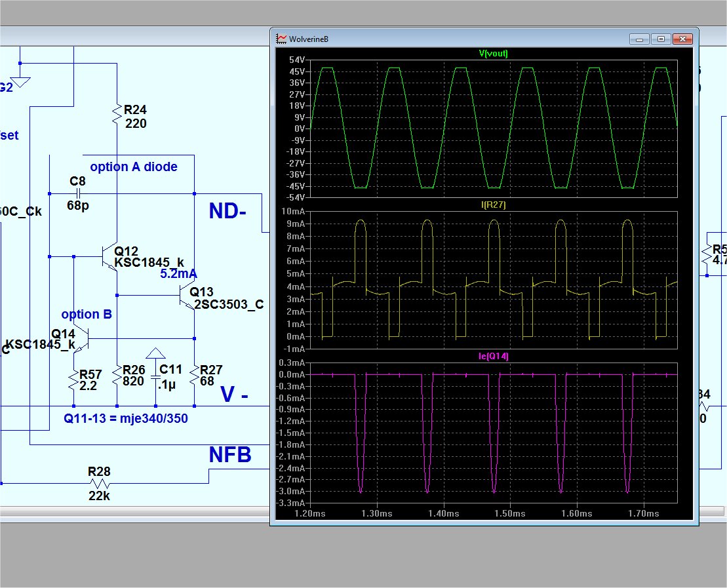Click the -3.3mA axis label in Ie(Q14) pane

[292, 503]
